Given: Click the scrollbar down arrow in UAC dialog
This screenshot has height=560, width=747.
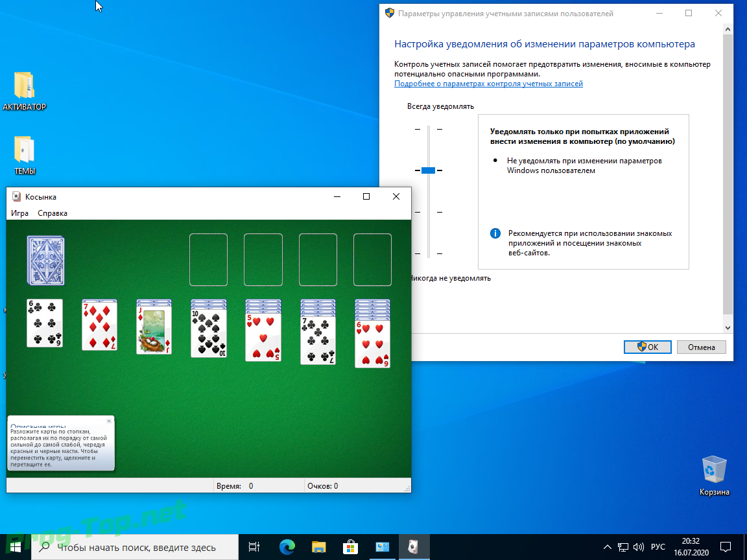Looking at the screenshot, I should pos(728,327).
